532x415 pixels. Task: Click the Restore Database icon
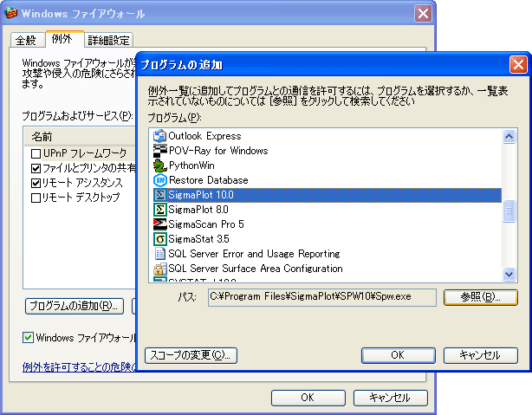159,180
